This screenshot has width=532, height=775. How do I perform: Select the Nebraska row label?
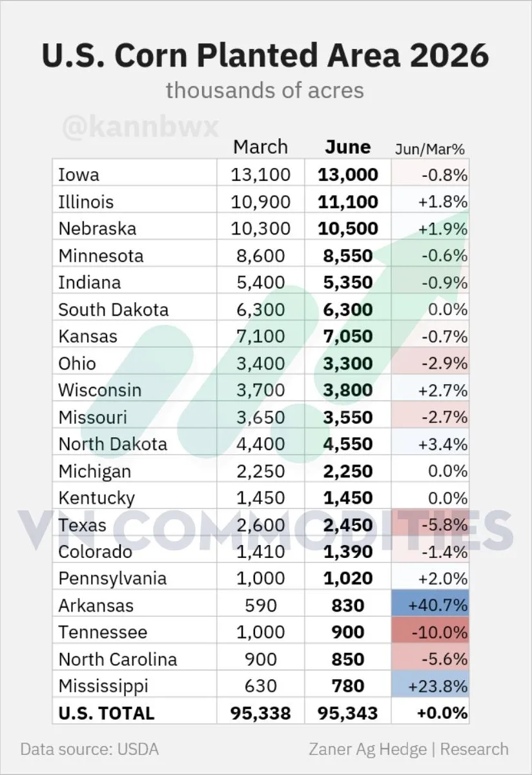[97, 229]
